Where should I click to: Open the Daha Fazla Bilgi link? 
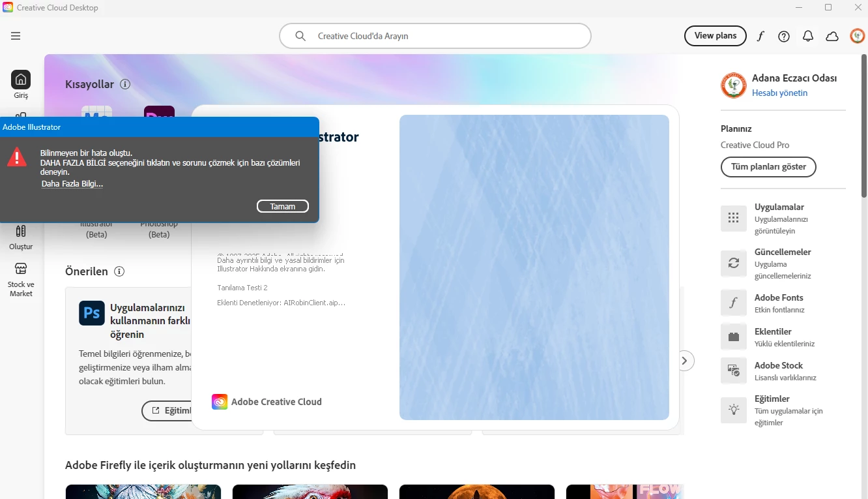72,184
